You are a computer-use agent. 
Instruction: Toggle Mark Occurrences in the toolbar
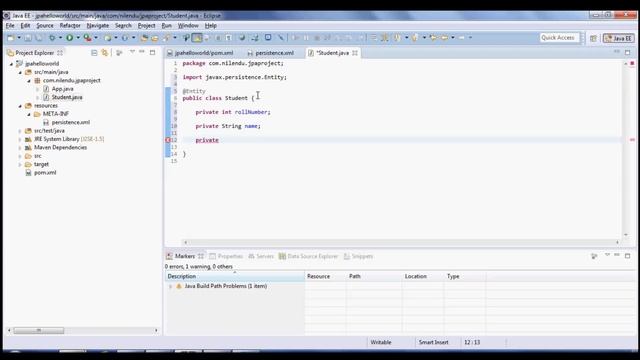197,38
